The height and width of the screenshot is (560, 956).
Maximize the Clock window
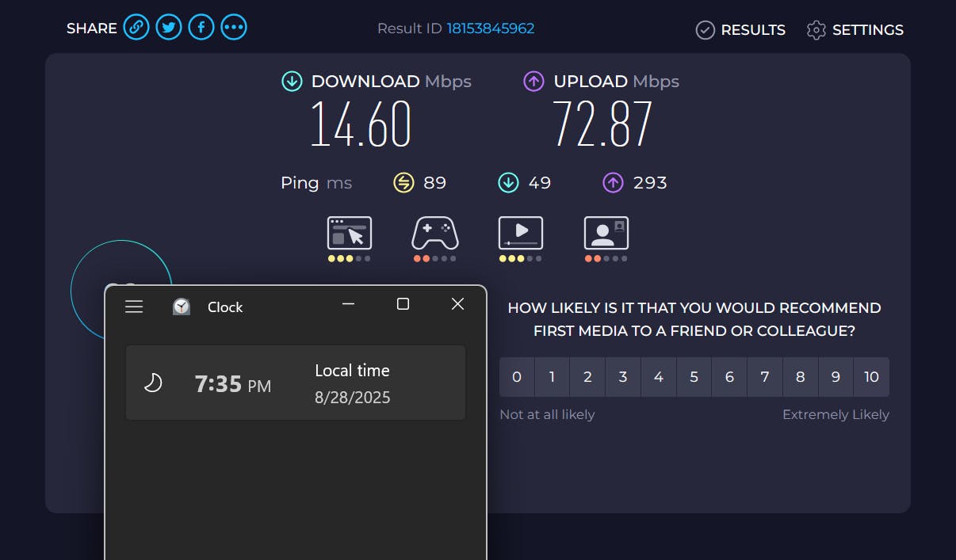coord(403,304)
